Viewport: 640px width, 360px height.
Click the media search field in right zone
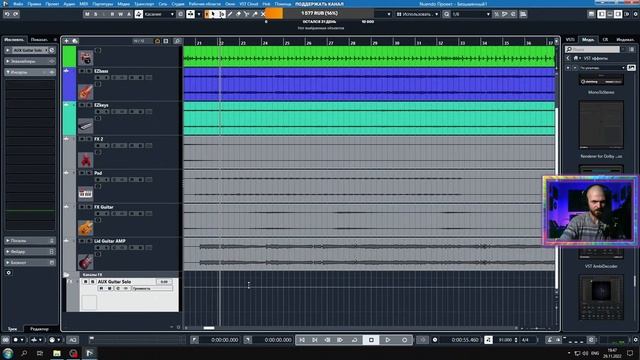pos(592,49)
